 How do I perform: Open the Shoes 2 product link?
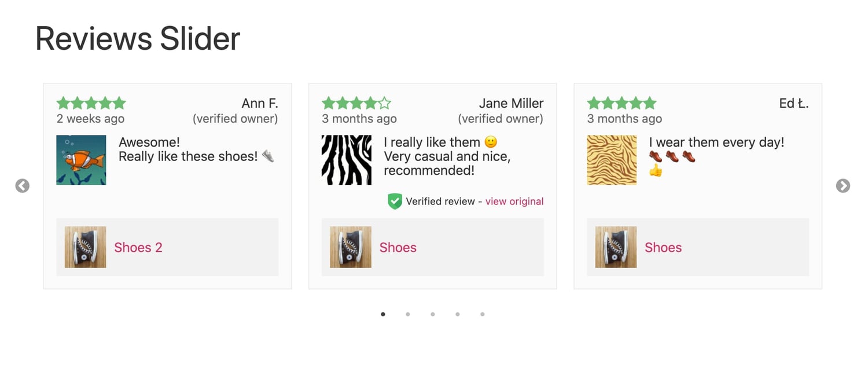click(x=138, y=247)
